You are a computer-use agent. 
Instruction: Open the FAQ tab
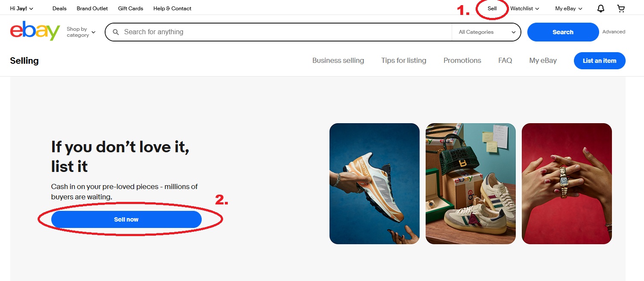[505, 61]
